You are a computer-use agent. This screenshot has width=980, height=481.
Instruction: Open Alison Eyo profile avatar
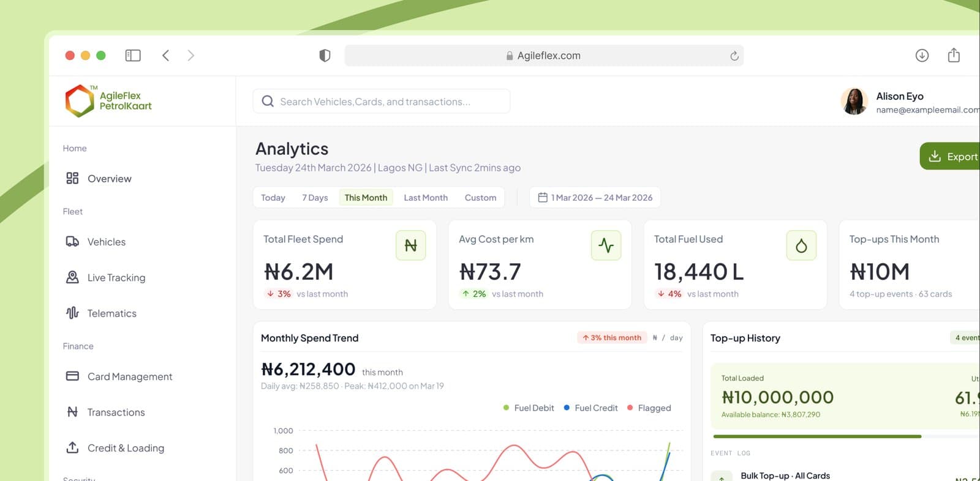854,101
